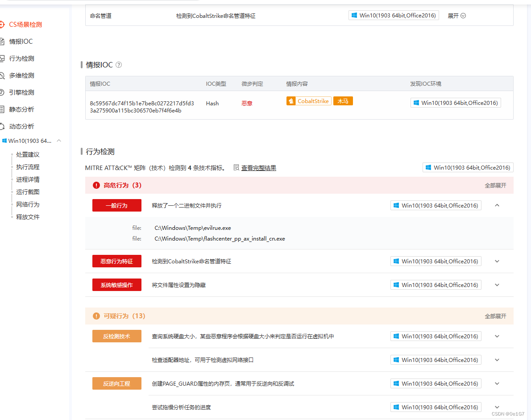
Task: Open the CS场景检测 sidebar item
Action: coord(25,25)
